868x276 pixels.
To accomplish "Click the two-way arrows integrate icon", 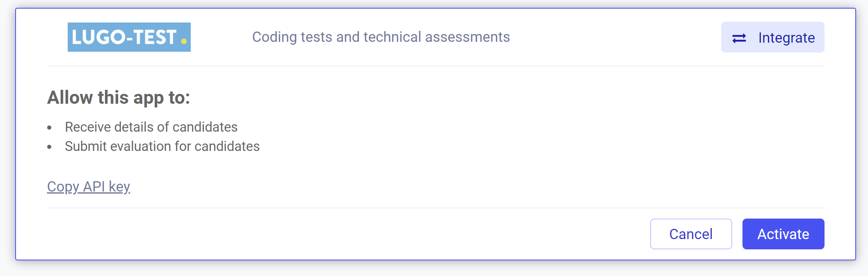I will (739, 38).
